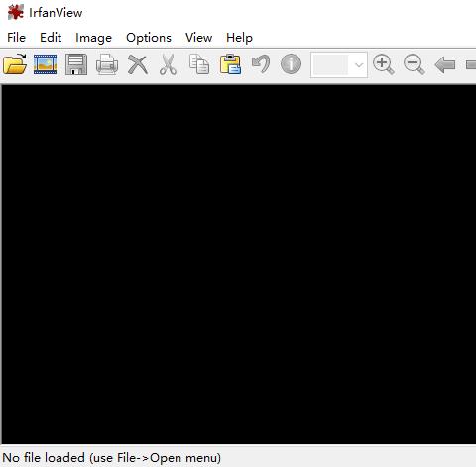476x467 pixels.
Task: Click the 'No file loaded' status bar text
Action: tap(112, 458)
